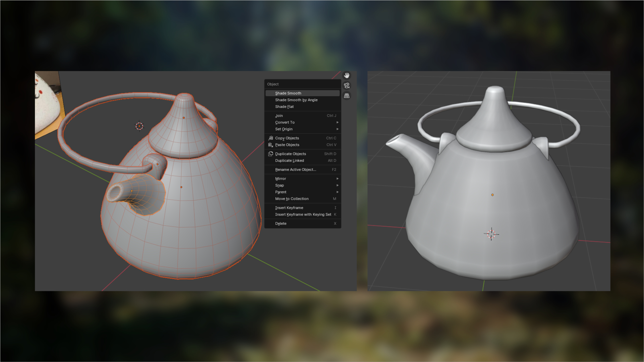Expand the Parent submenu
The width and height of the screenshot is (644, 362).
click(302, 192)
